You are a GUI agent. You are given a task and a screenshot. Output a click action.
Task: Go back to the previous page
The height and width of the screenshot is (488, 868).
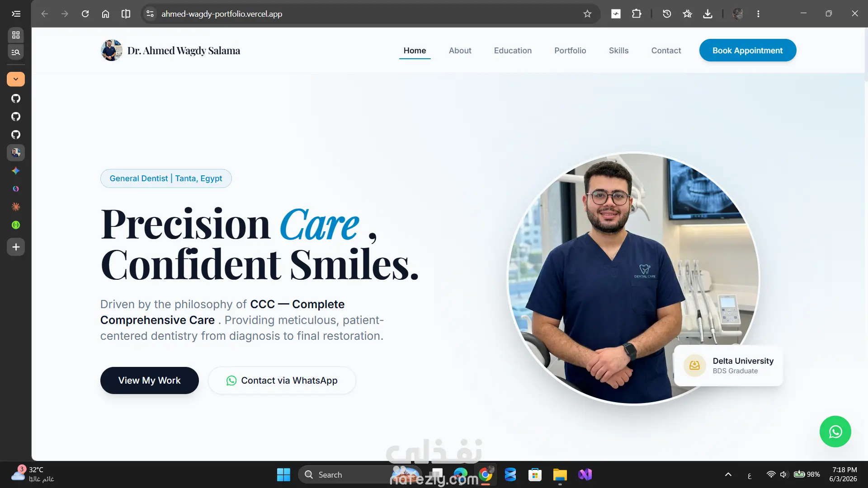(44, 14)
